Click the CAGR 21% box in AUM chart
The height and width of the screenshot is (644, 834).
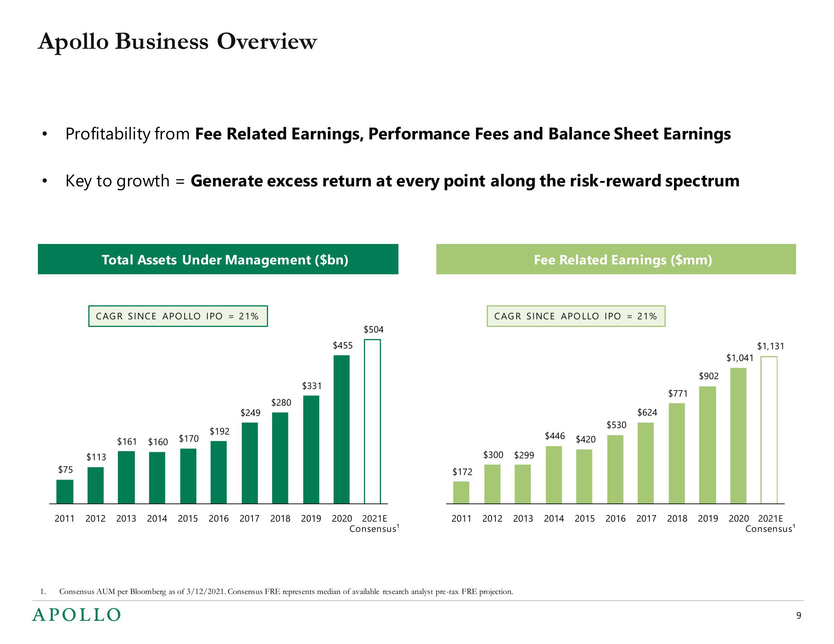click(178, 316)
